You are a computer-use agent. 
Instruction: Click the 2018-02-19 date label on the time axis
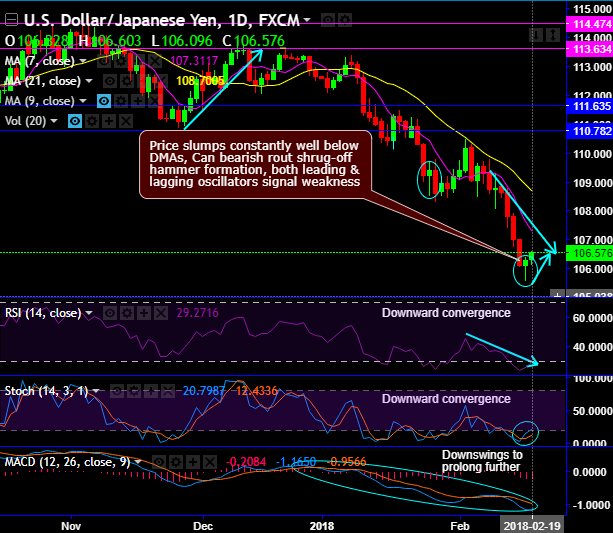coord(532,526)
